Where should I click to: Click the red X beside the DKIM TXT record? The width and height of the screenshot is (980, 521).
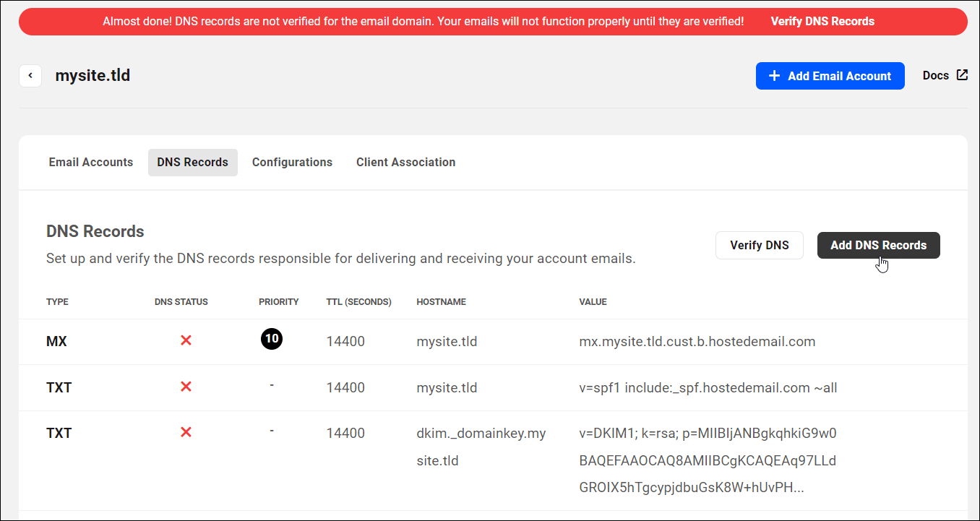click(186, 432)
